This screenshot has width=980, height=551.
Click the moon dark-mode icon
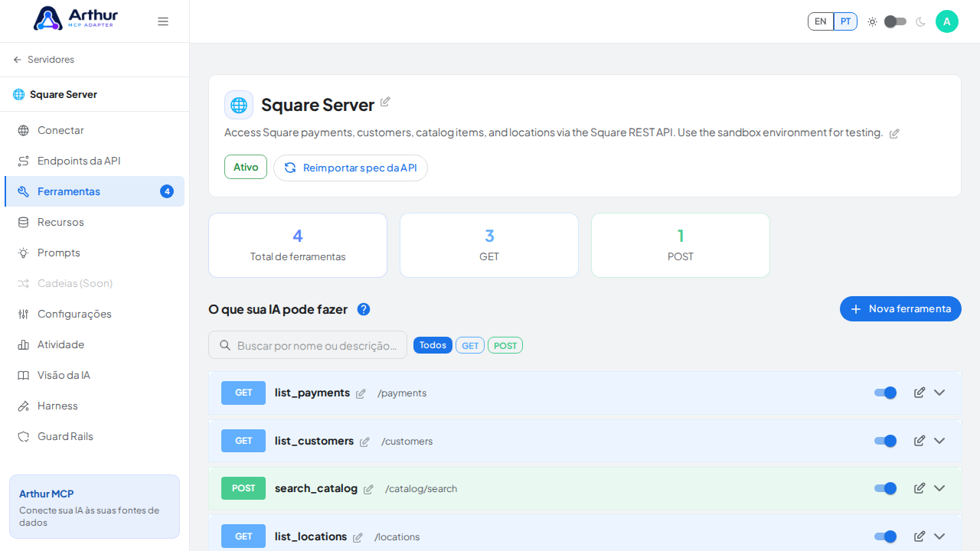point(920,21)
